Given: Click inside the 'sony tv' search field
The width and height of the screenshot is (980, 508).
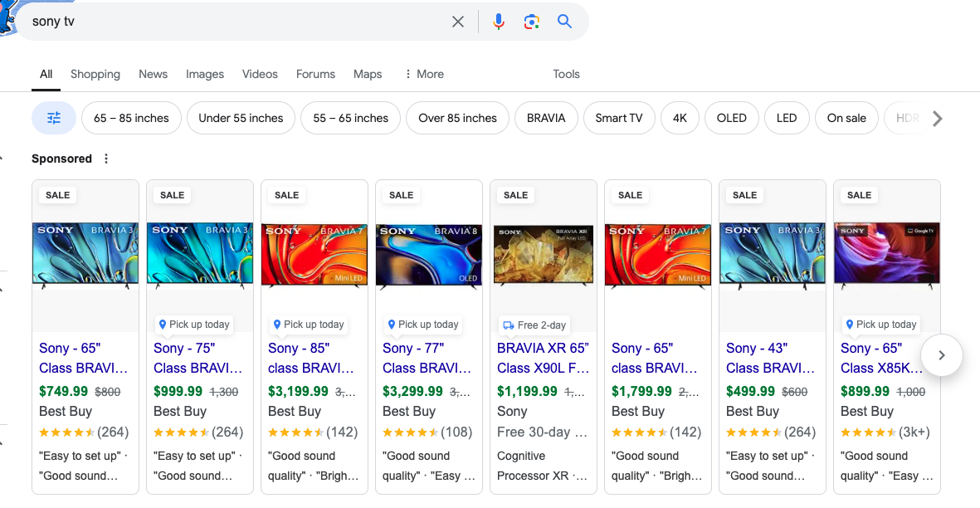Looking at the screenshot, I should pyautogui.click(x=237, y=22).
